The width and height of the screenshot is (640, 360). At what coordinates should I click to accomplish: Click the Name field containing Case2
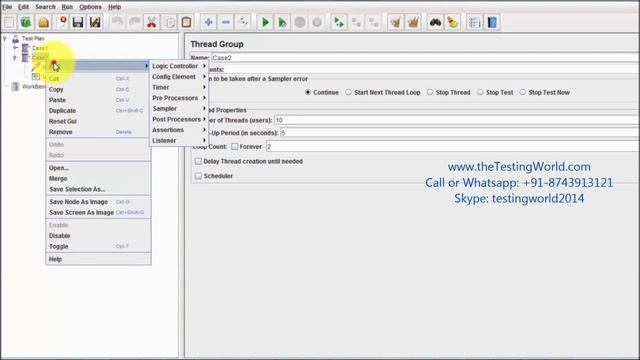tap(425, 58)
